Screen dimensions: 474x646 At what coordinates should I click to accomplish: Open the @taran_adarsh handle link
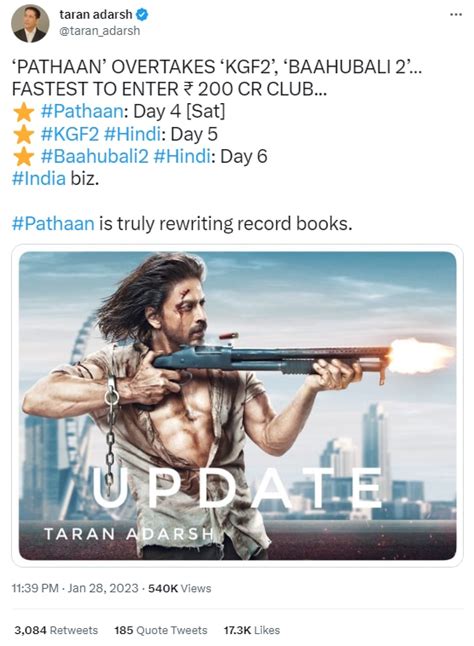click(x=100, y=31)
